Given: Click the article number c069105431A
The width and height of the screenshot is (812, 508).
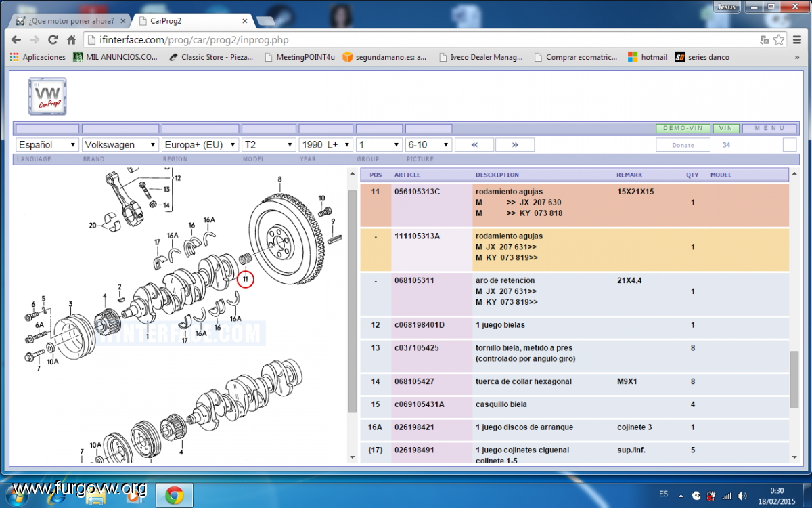Looking at the screenshot, I should pos(420,404).
